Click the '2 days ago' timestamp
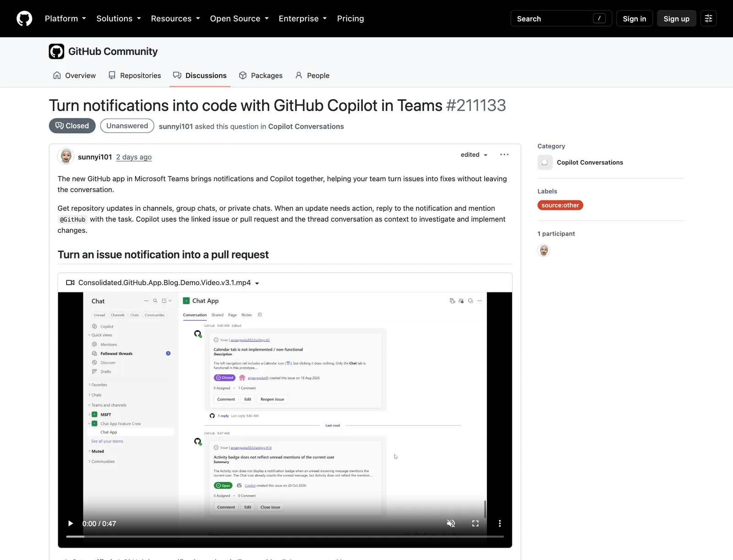 click(134, 157)
